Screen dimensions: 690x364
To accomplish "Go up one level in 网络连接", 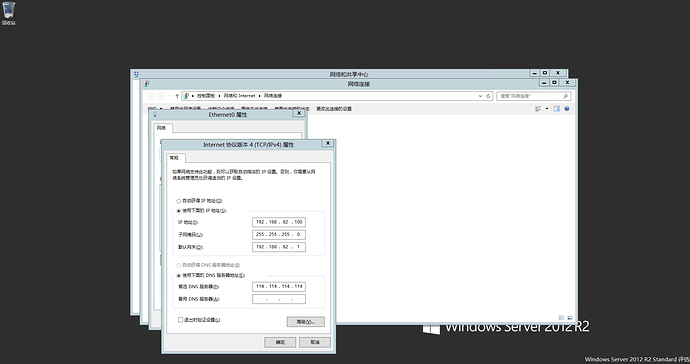I will tap(177, 96).
